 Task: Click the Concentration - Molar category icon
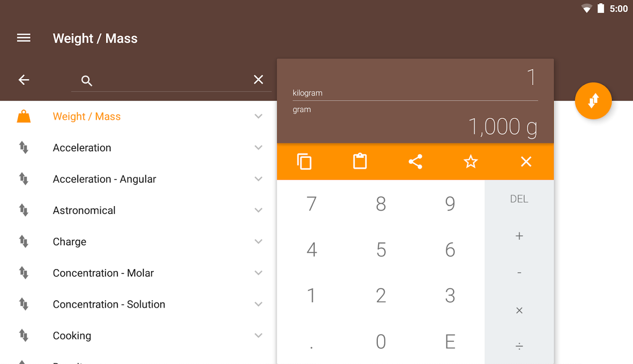tap(24, 273)
